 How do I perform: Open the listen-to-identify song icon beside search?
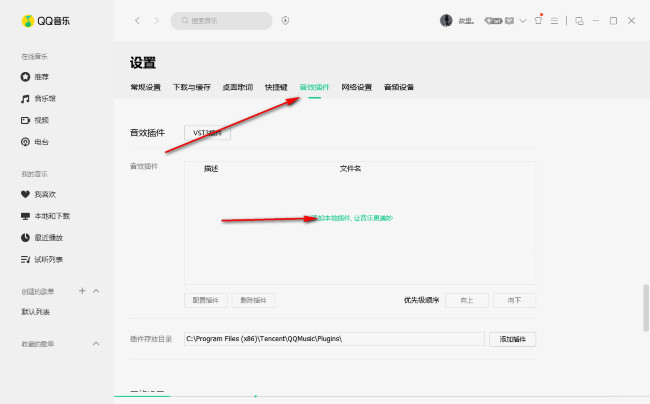click(x=285, y=20)
